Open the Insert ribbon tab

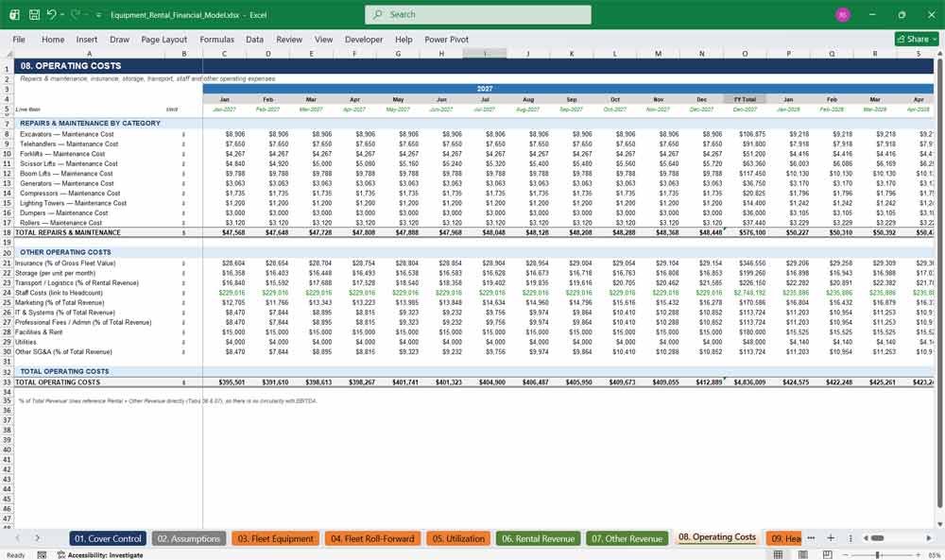87,39
